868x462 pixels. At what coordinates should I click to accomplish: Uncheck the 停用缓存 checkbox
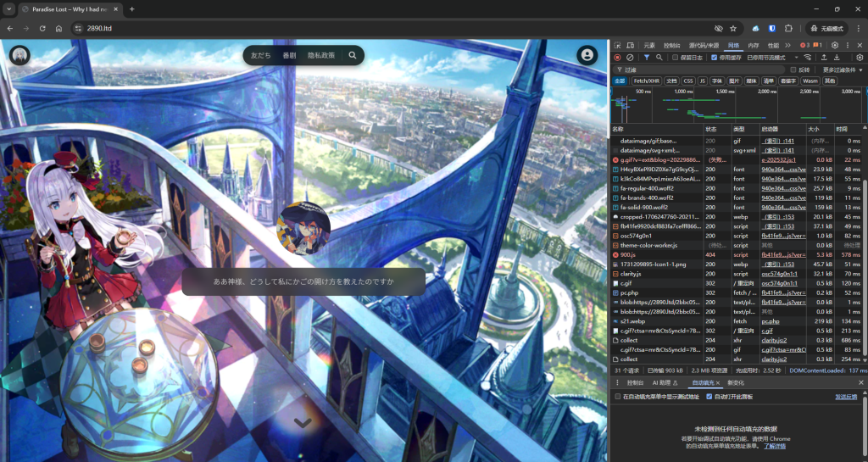[x=714, y=58]
